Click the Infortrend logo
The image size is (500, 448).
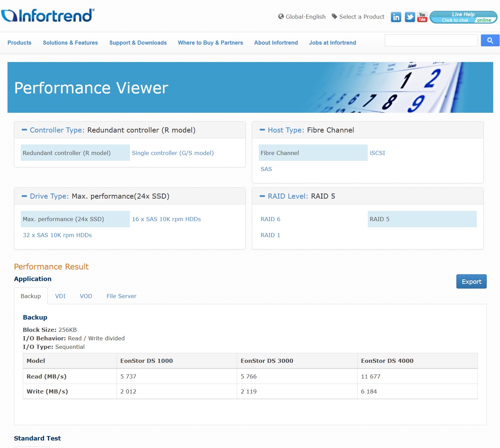pyautogui.click(x=48, y=16)
